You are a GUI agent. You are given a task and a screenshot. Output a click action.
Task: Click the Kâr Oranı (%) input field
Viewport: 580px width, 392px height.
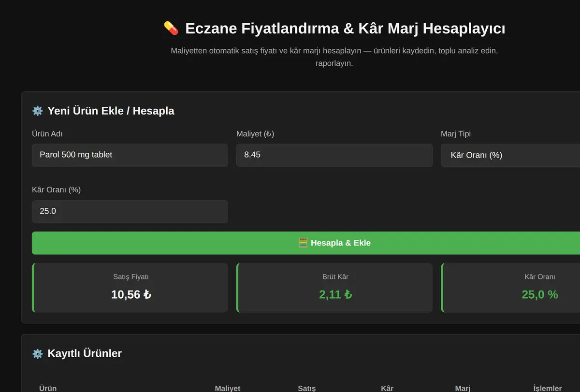tap(130, 211)
